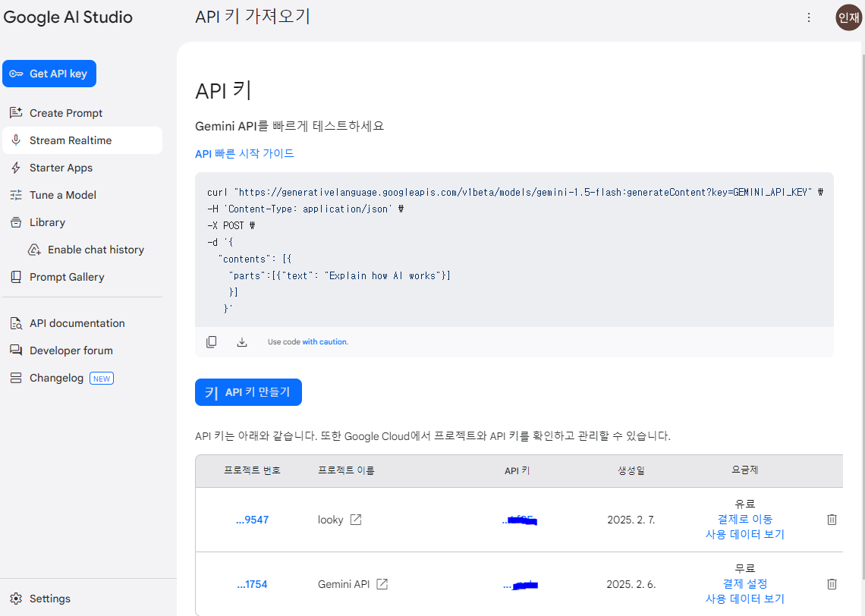Image resolution: width=865 pixels, height=616 pixels.
Task: Open Settings at sidebar bottom
Action: [x=49, y=599]
